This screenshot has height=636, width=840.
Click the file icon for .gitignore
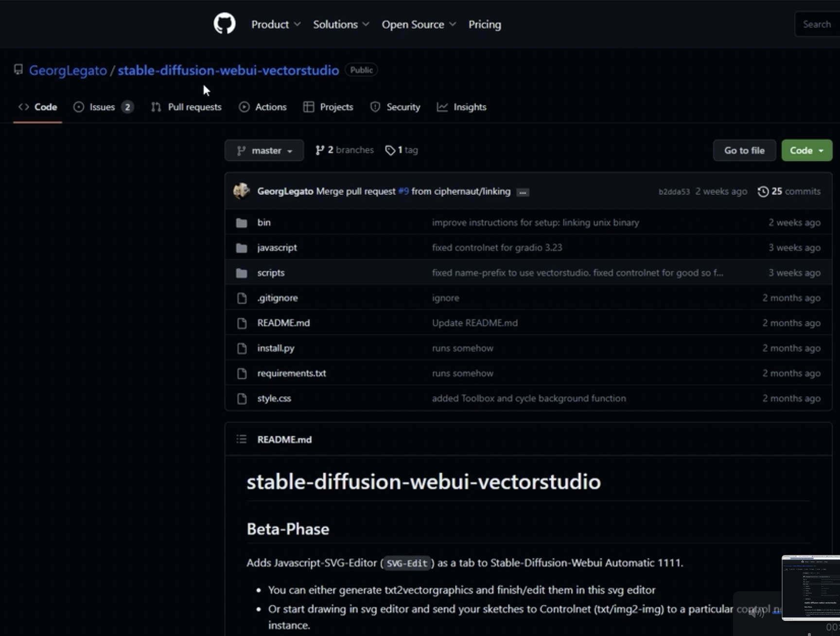pos(242,298)
